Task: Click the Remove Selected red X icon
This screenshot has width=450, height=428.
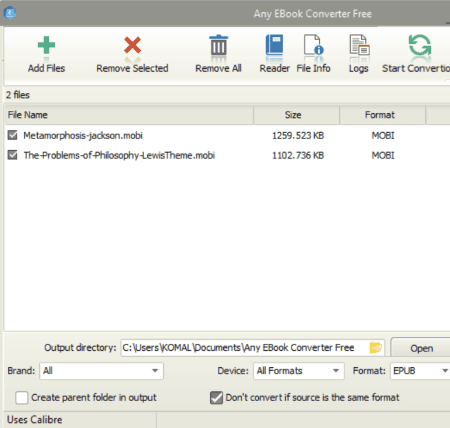Action: pos(132,45)
